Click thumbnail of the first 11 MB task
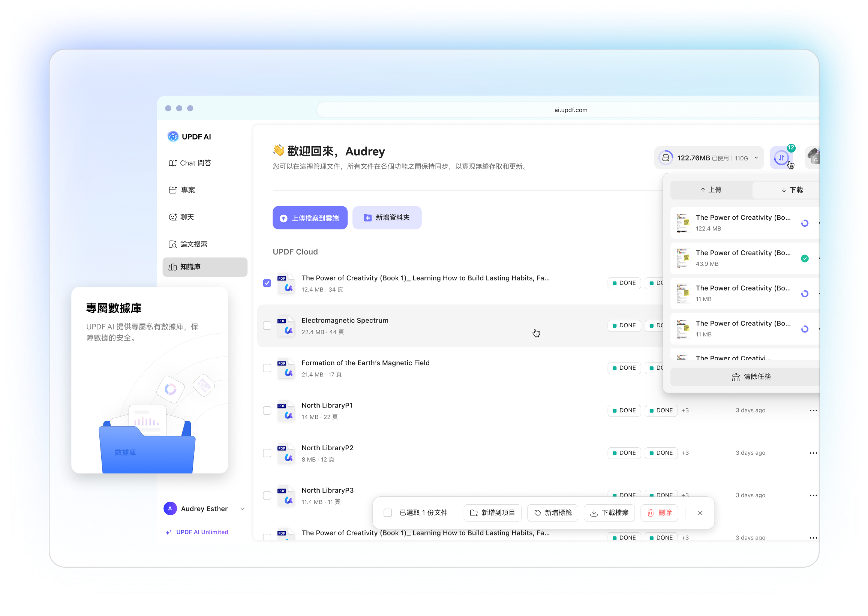The height and width of the screenshot is (616, 868). tap(683, 294)
